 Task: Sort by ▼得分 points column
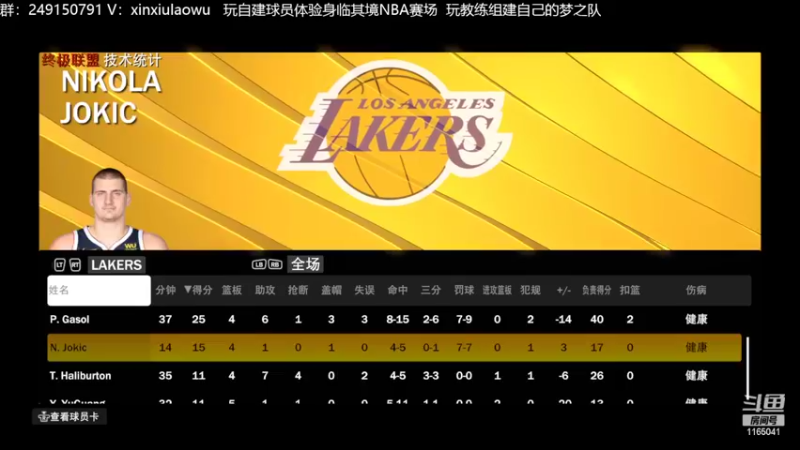click(198, 290)
